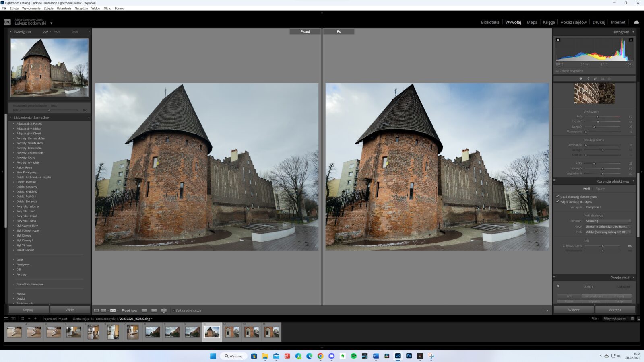Open Spotify from the Windows taskbar
644x362 pixels.
coord(353,356)
